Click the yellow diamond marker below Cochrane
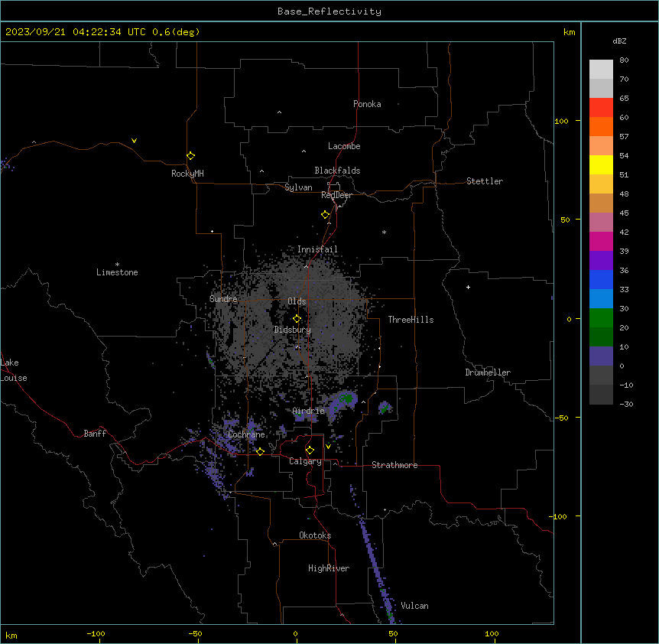 tap(260, 451)
